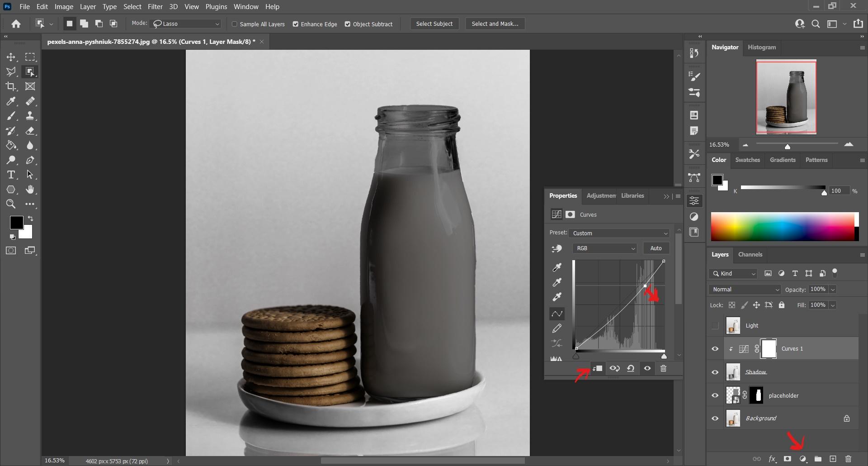Create a new layer

tap(833, 459)
